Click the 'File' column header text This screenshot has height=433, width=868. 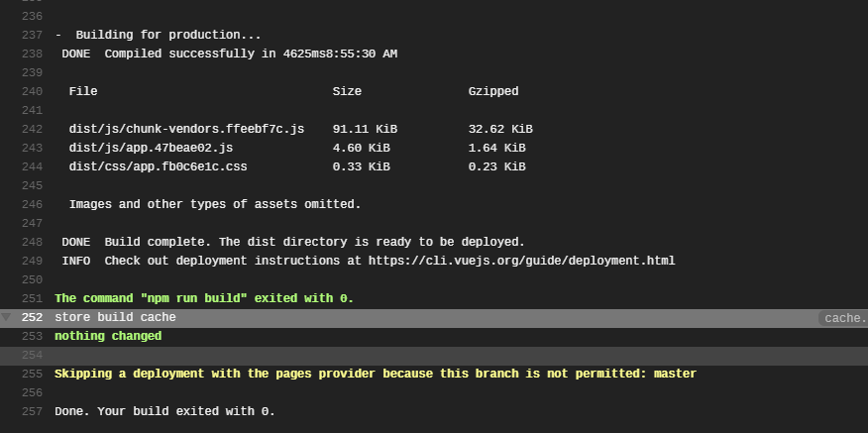[83, 91]
